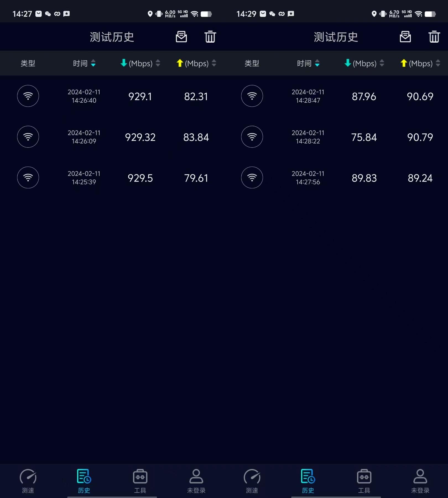Tap the vibrate mode icon in right status bar
448x498 pixels.
click(x=383, y=14)
